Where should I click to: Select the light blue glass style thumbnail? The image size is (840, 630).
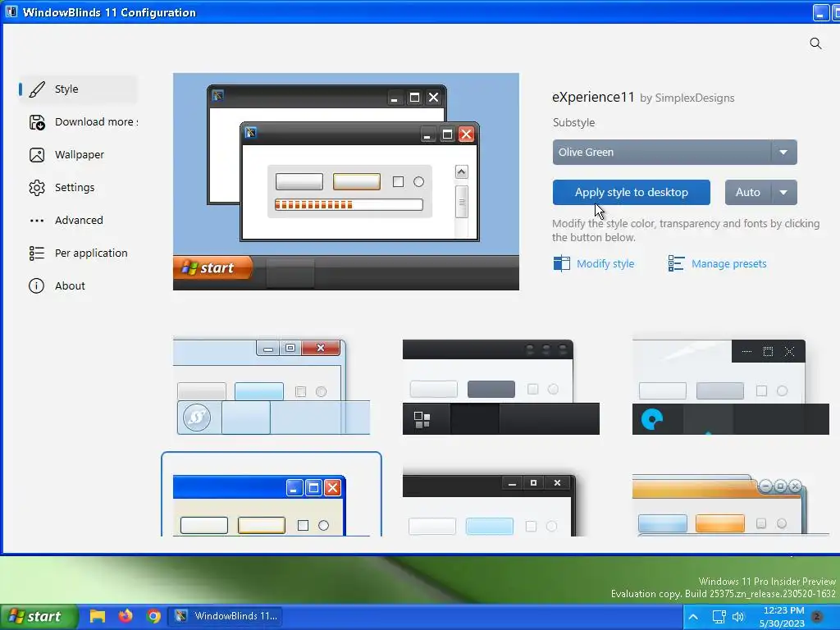[x=272, y=386]
